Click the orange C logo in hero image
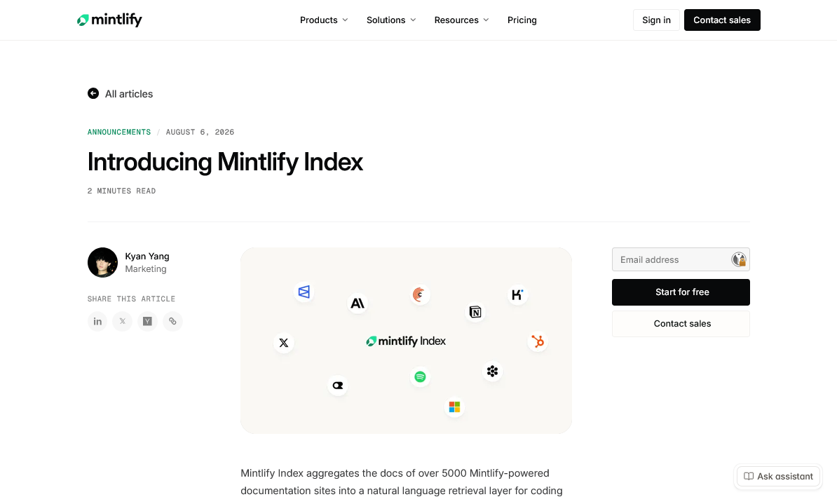The image size is (837, 504). click(420, 294)
